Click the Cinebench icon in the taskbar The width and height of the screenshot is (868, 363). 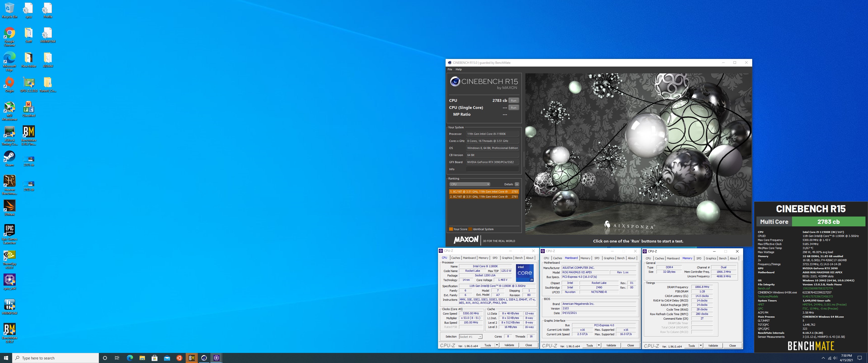204,358
